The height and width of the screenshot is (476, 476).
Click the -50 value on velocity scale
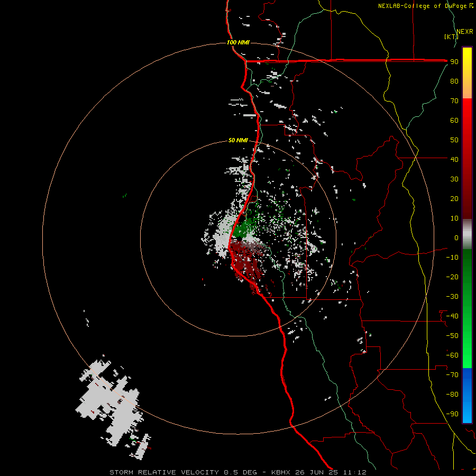click(x=452, y=336)
